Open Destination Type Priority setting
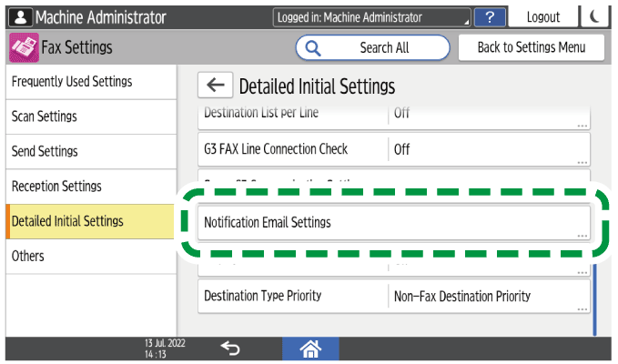618x364 pixels. [x=394, y=297]
